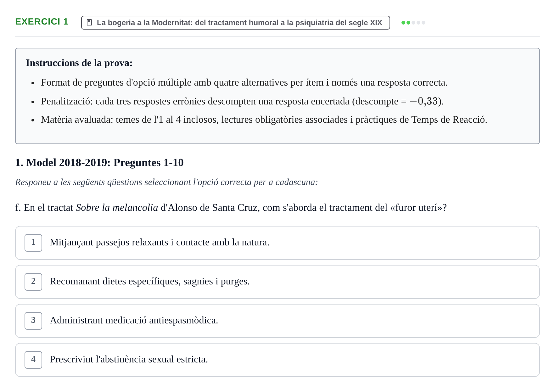
Task: Click the heading 'Model 2018-2019: Preguntes 1-10'
Action: (99, 163)
